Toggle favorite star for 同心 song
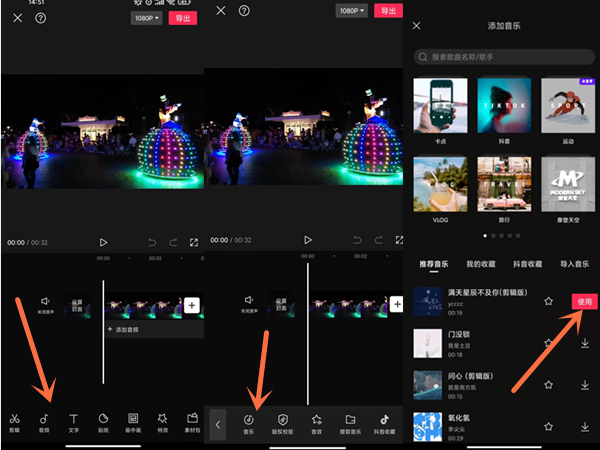 (548, 384)
